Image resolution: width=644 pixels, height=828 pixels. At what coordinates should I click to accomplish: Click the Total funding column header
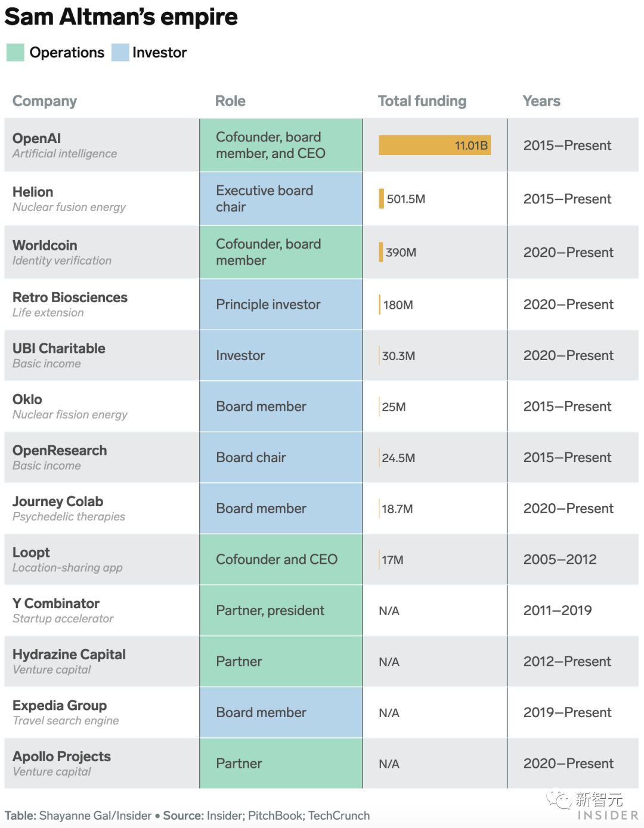[x=422, y=101]
